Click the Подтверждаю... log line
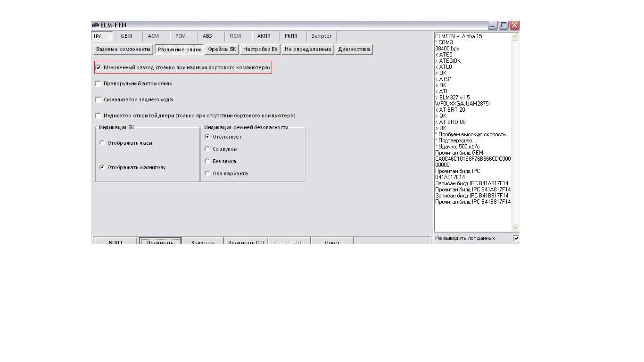644x362 pixels. click(x=455, y=140)
